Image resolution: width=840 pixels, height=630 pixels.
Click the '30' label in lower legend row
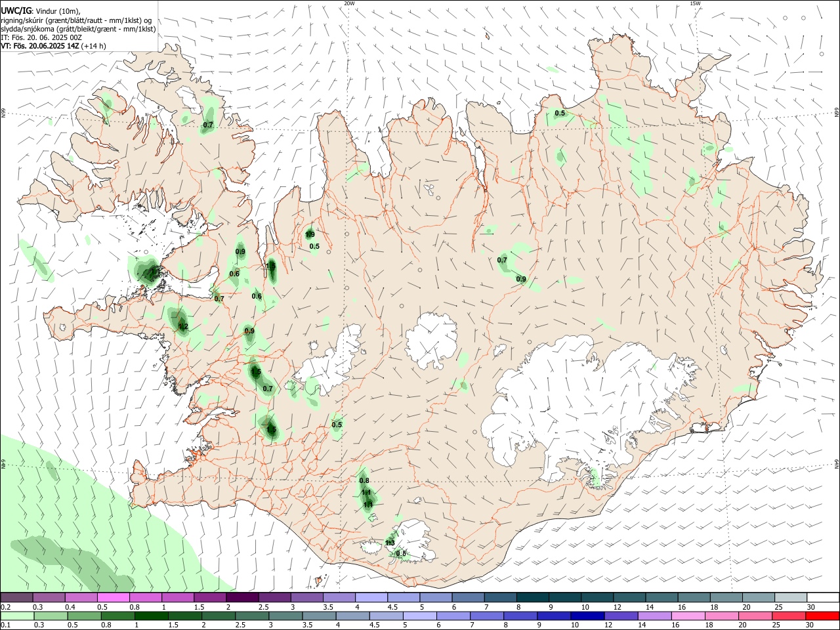tap(809, 625)
